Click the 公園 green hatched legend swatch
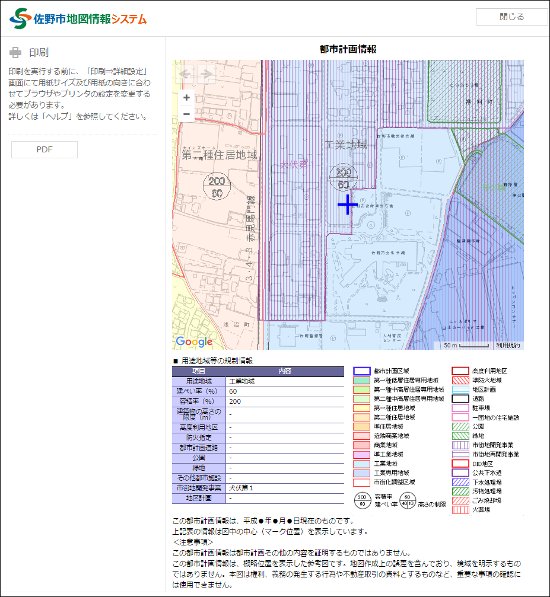This screenshot has width=550, height=597. (x=460, y=426)
